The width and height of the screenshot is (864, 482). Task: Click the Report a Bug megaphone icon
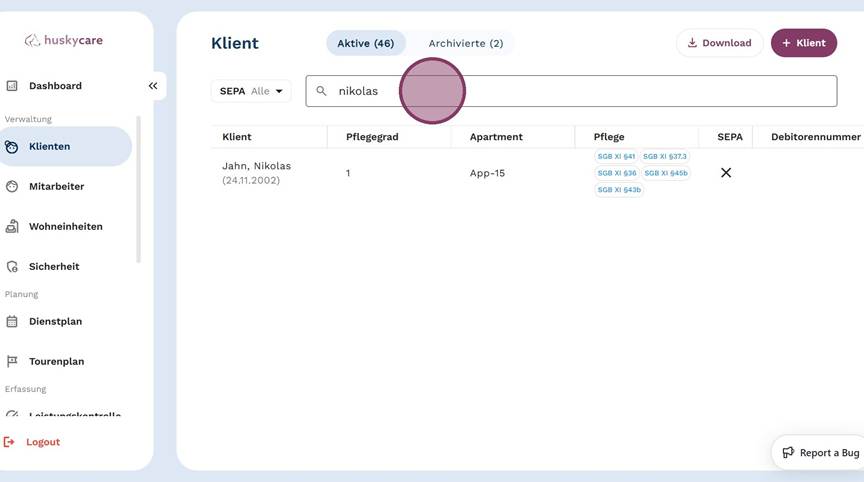click(x=789, y=452)
